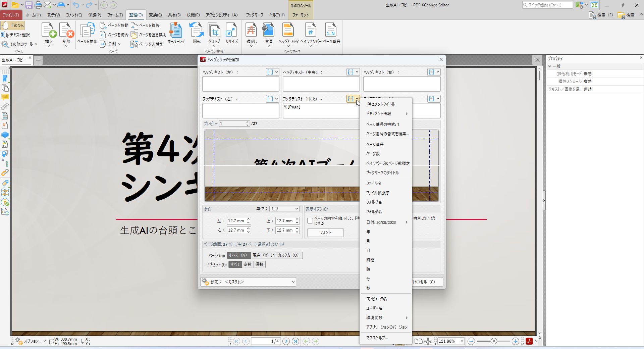This screenshot has height=349, width=644.
Task: Choose ページ数 from the macro menu
Action: [373, 154]
